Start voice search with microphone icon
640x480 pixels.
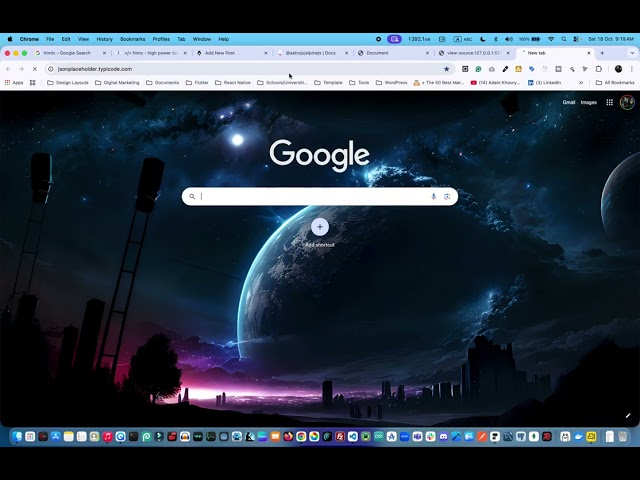coord(433,196)
